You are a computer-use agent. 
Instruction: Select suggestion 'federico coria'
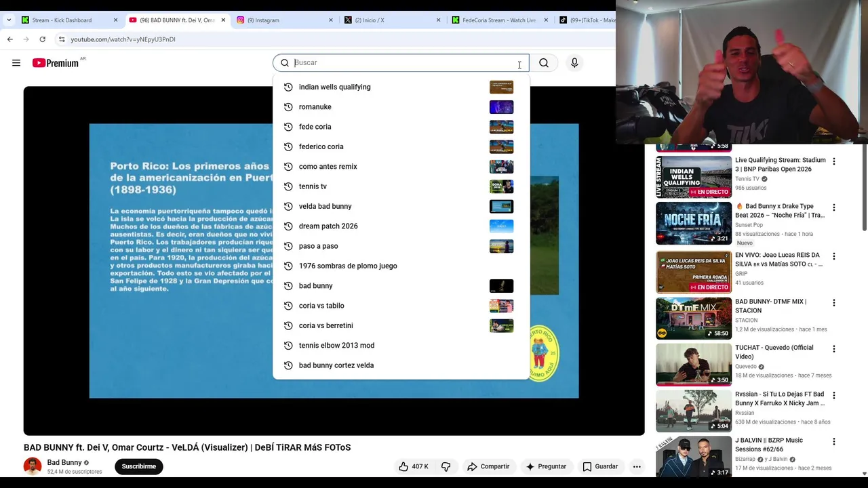point(401,146)
